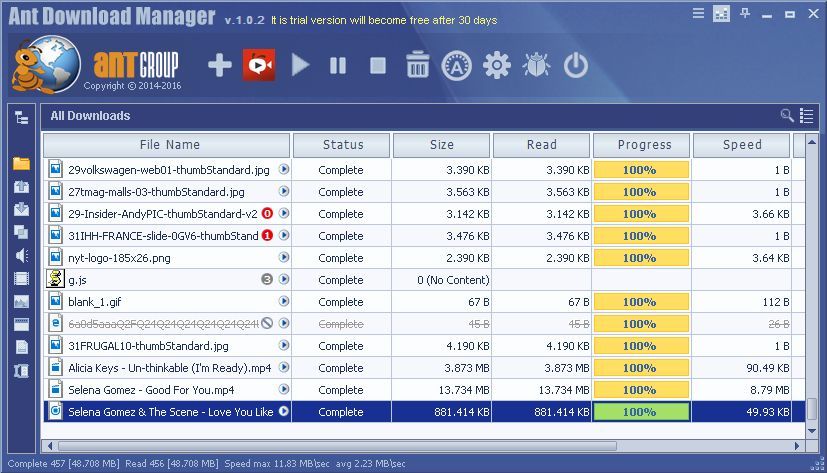This screenshot has height=473, width=827.
Task: Click the add new download plus icon
Action: pyautogui.click(x=219, y=65)
